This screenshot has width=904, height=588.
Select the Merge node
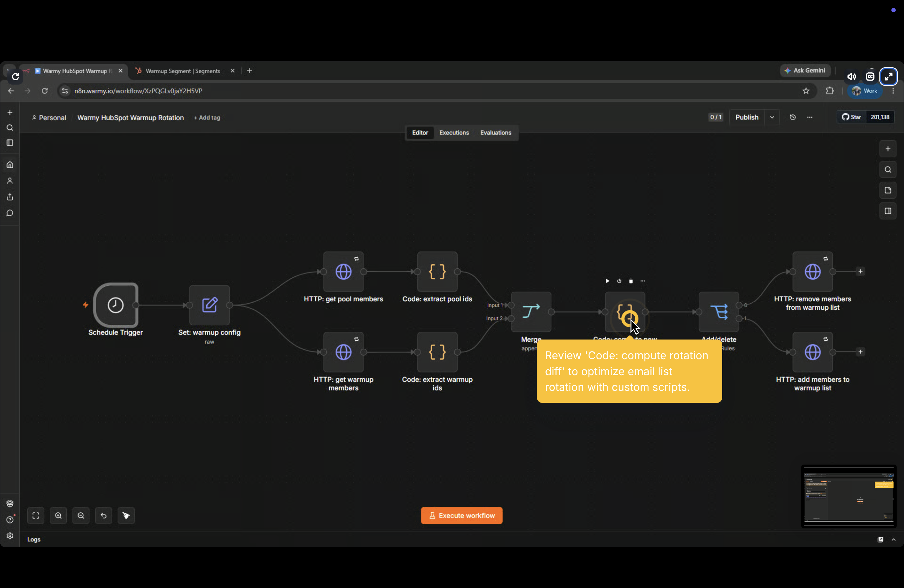531,312
